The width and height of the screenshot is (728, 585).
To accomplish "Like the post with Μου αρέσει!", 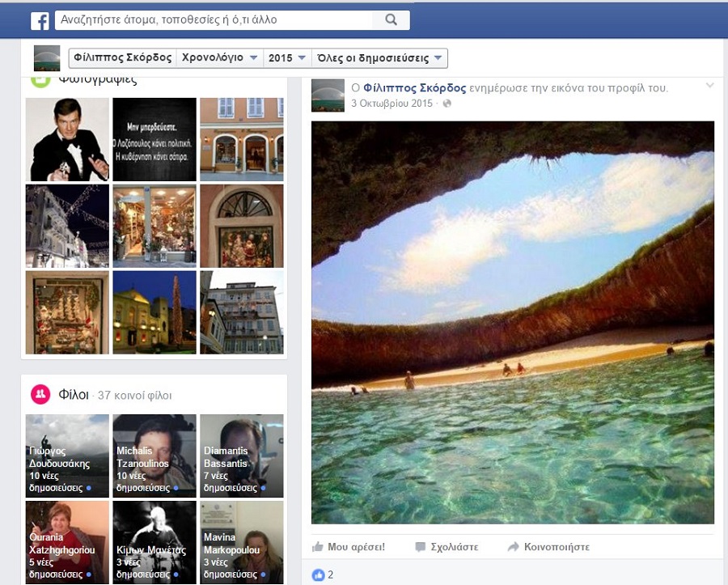I will [349, 547].
